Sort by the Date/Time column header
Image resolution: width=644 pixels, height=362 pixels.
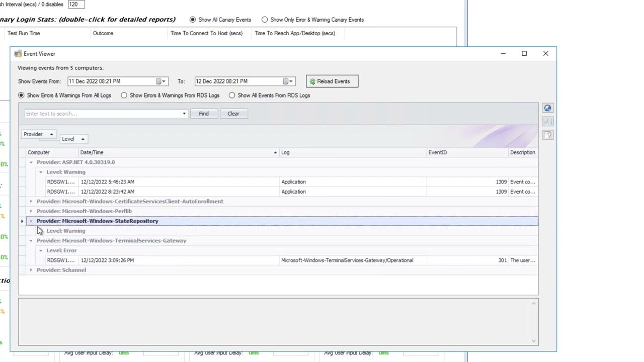pyautogui.click(x=179, y=152)
